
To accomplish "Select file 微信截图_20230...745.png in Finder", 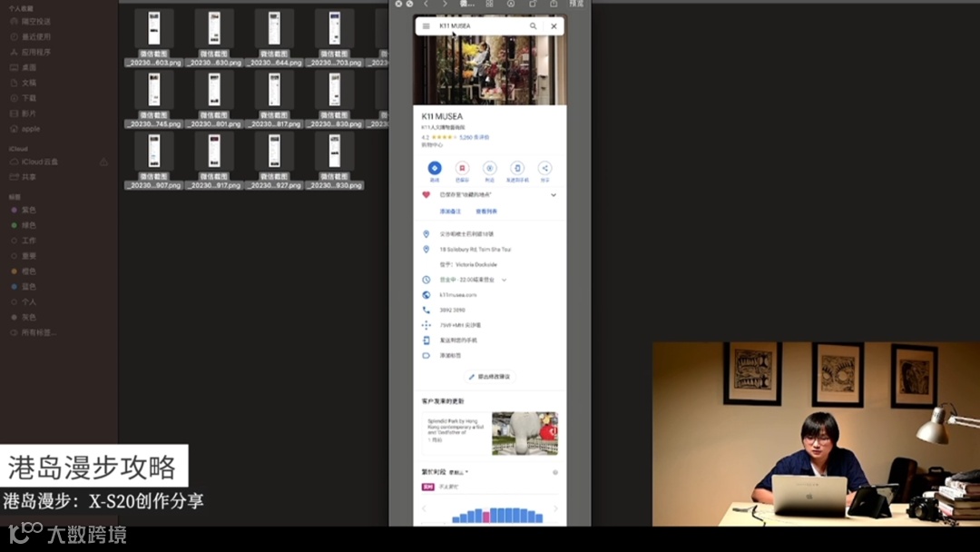I will (153, 100).
